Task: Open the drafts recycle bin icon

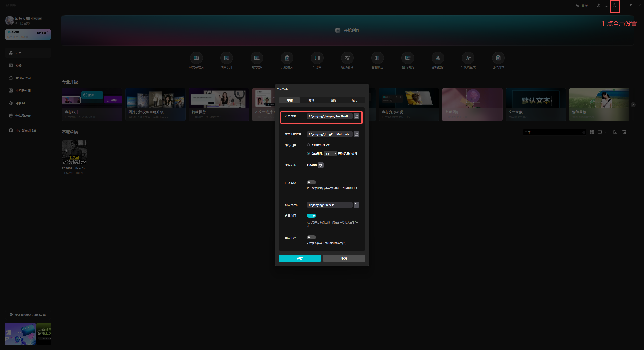Action: coord(624,132)
